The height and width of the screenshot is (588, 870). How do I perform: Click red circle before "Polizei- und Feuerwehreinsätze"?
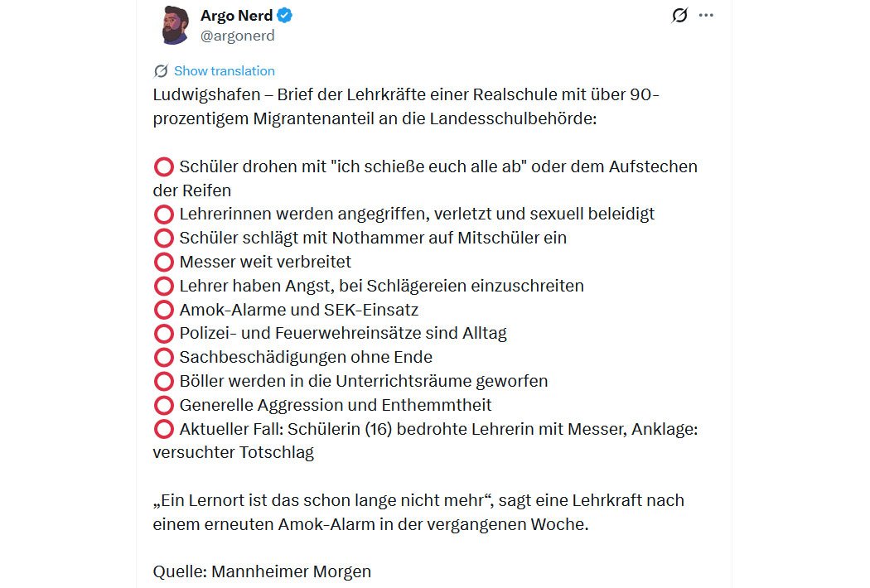click(x=163, y=334)
